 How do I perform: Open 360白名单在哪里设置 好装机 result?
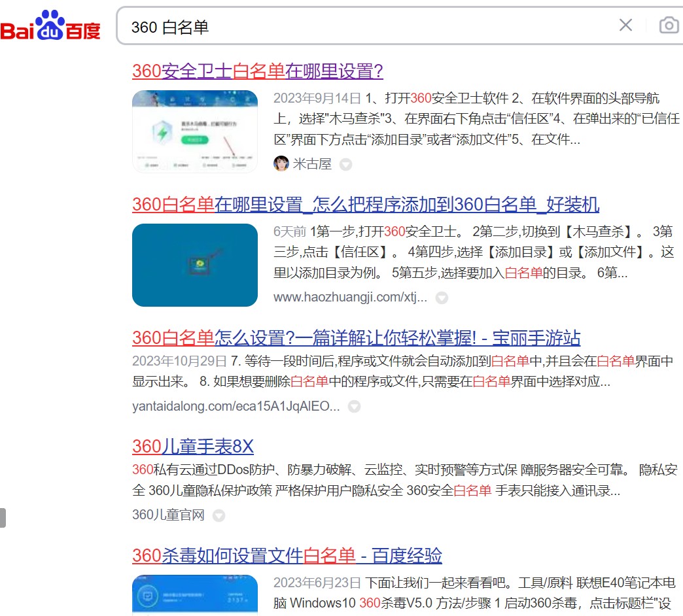click(366, 204)
